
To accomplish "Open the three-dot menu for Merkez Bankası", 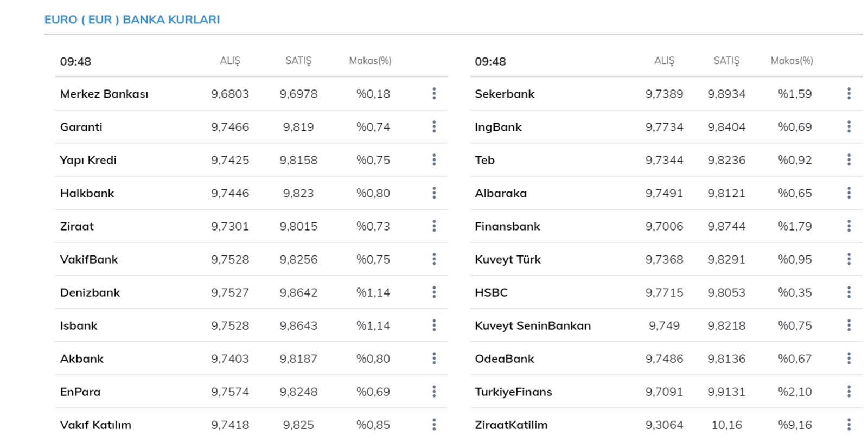I will pos(434,94).
